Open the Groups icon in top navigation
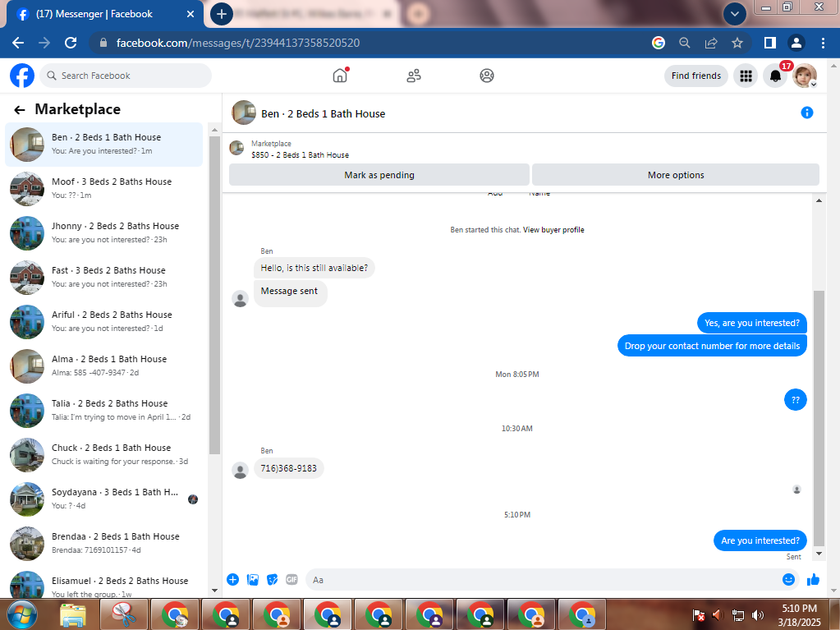This screenshot has width=840, height=630. click(486, 76)
